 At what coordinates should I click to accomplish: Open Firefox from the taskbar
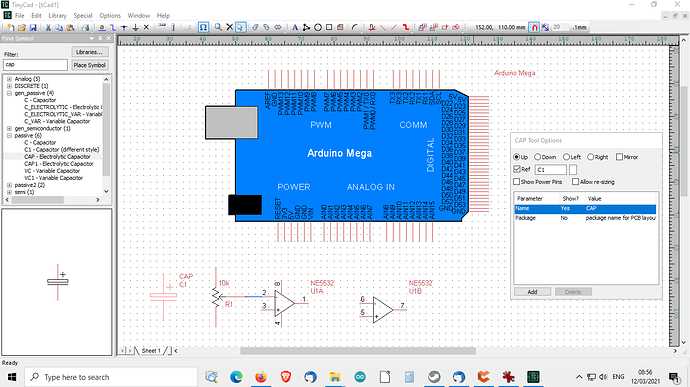tap(261, 377)
